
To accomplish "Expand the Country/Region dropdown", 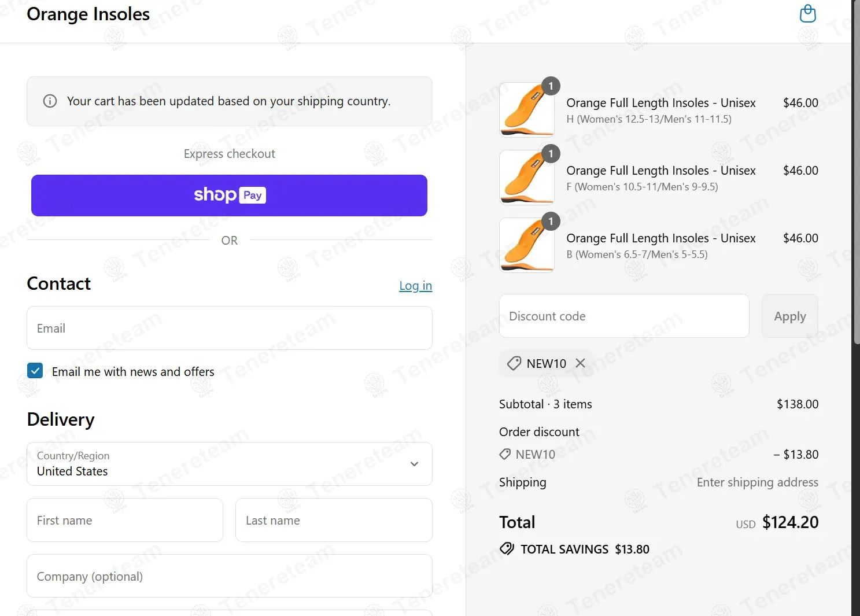I will [230, 464].
